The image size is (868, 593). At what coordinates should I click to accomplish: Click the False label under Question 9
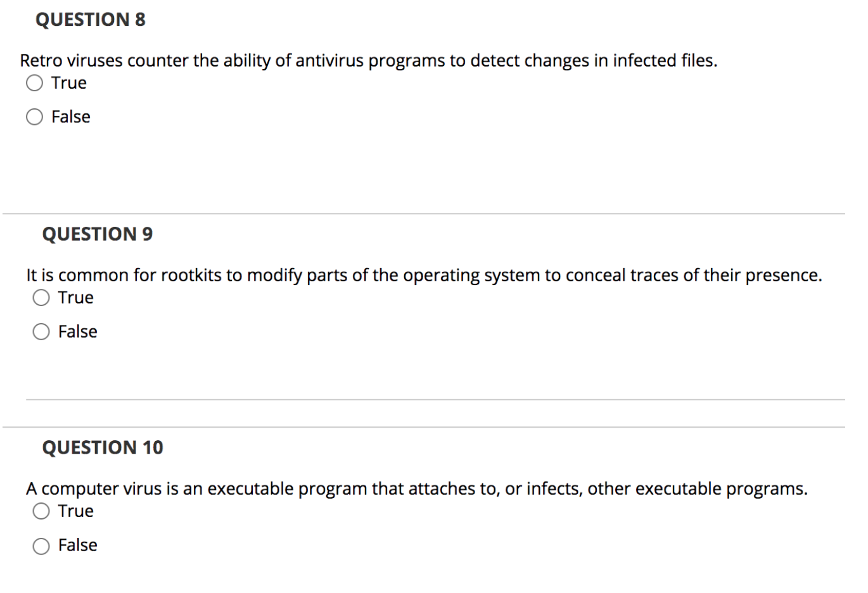77,330
